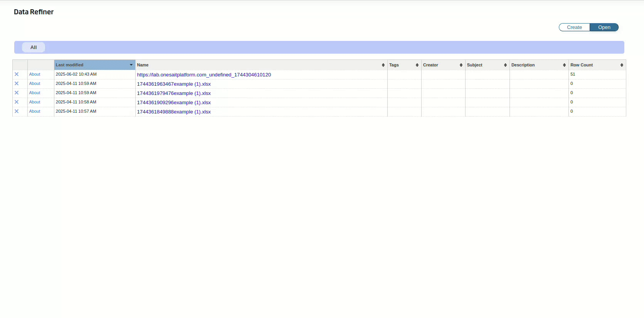This screenshot has height=318, width=644.
Task: Sort by Creator using sort arrows
Action: pos(461,65)
